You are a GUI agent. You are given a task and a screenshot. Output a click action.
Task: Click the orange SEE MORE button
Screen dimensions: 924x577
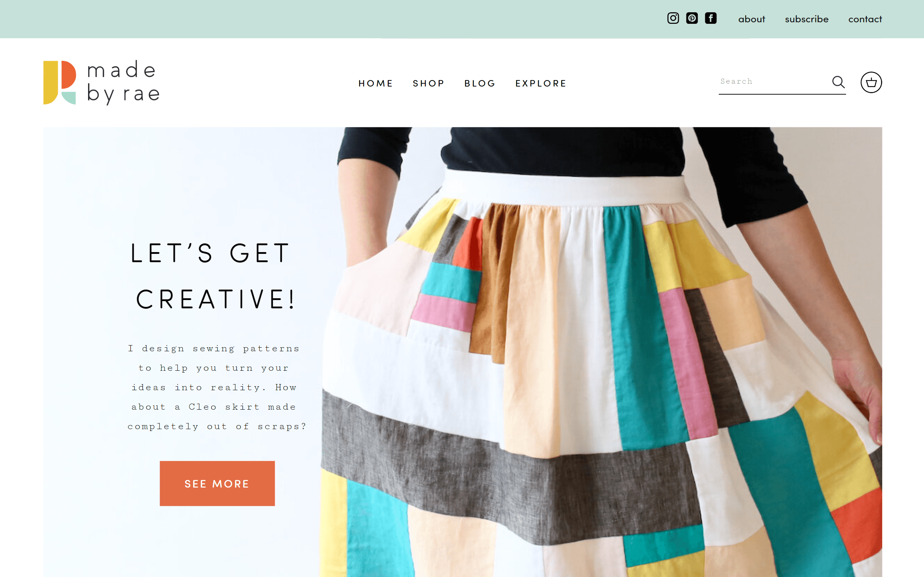point(217,484)
